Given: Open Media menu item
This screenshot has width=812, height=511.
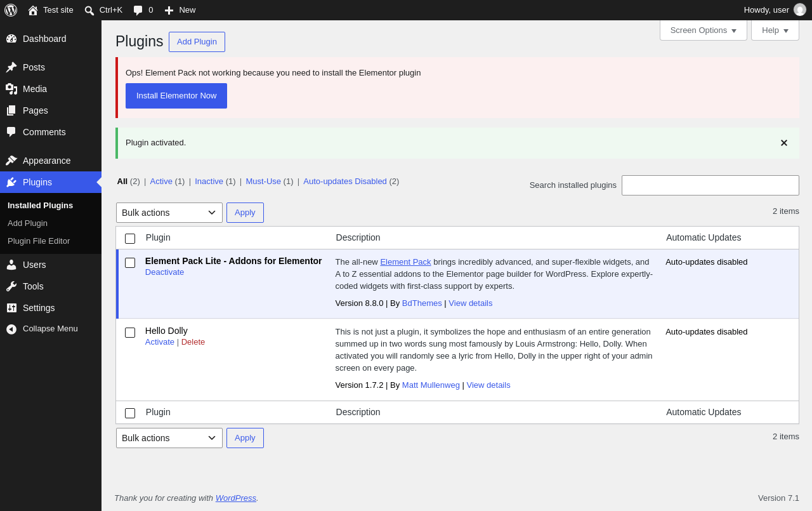Looking at the screenshot, I should (x=51, y=89).
